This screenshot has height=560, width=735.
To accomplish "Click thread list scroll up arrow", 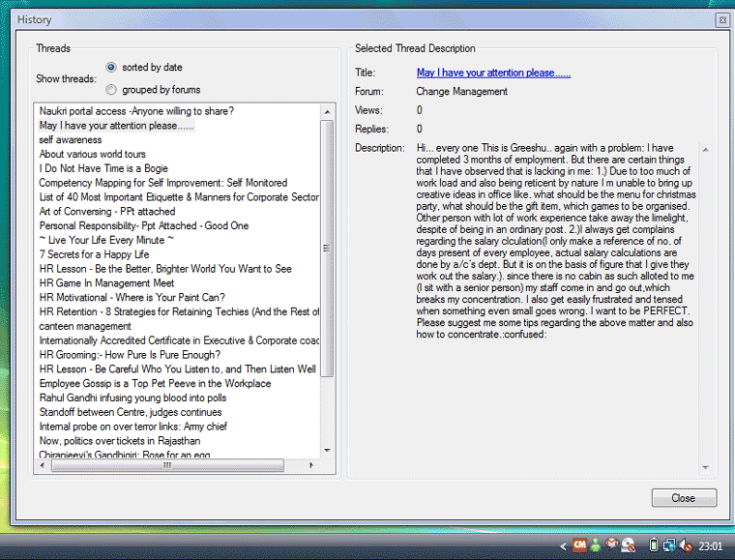I will click(327, 112).
